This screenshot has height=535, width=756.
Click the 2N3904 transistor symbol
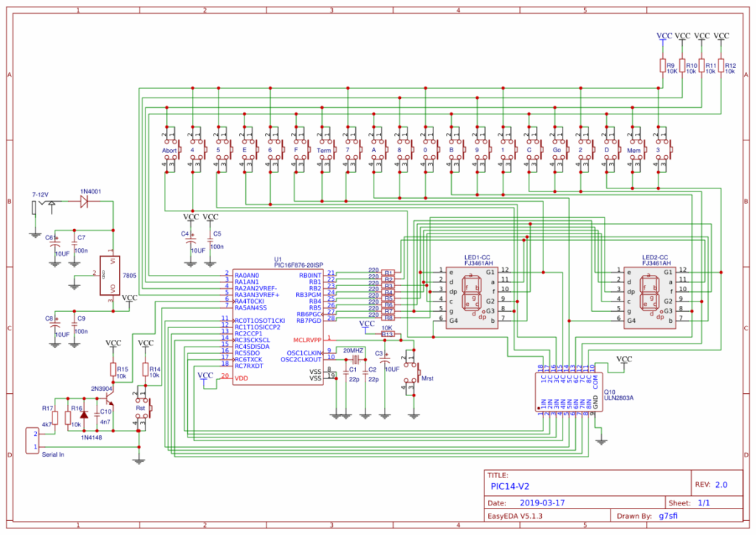(109, 400)
